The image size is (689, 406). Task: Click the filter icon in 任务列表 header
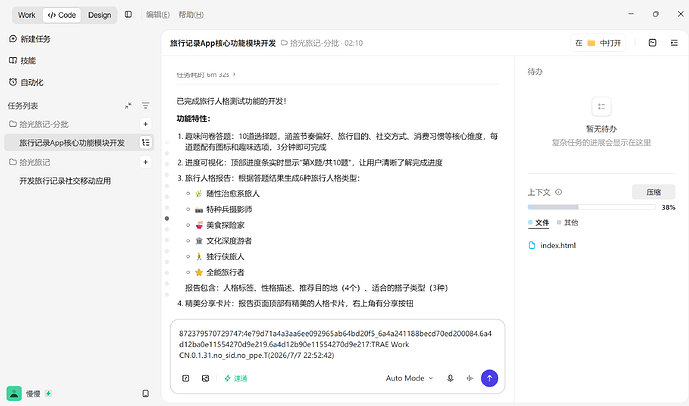point(145,105)
